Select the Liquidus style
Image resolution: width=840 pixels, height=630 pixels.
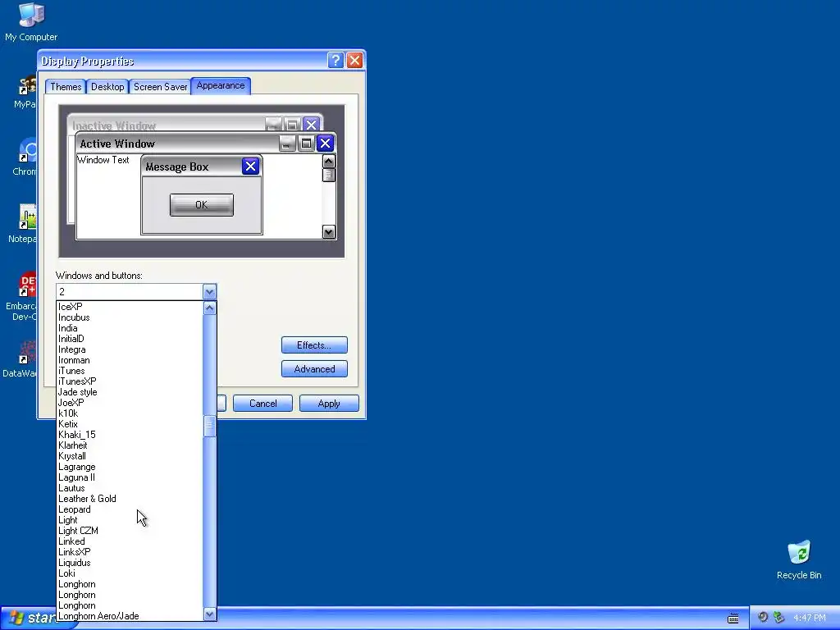[x=130, y=563]
